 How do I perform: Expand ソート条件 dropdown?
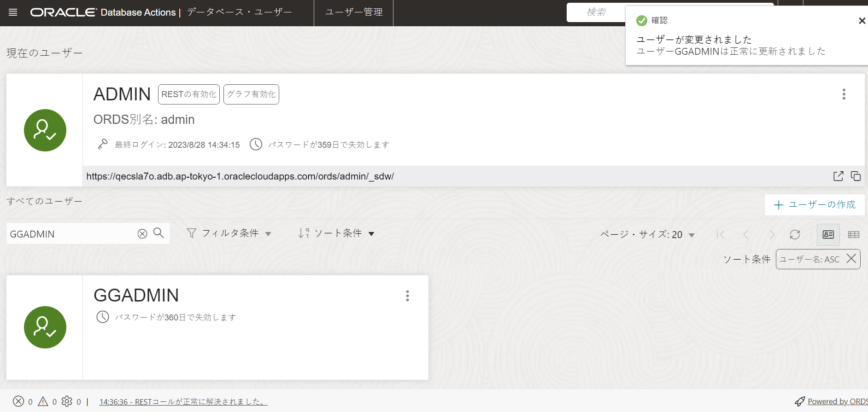(x=336, y=233)
